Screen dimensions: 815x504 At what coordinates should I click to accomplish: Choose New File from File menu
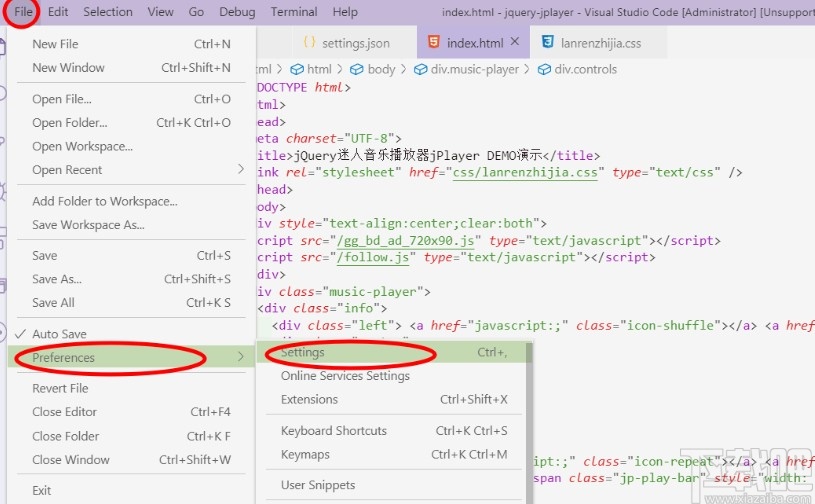click(x=131, y=44)
